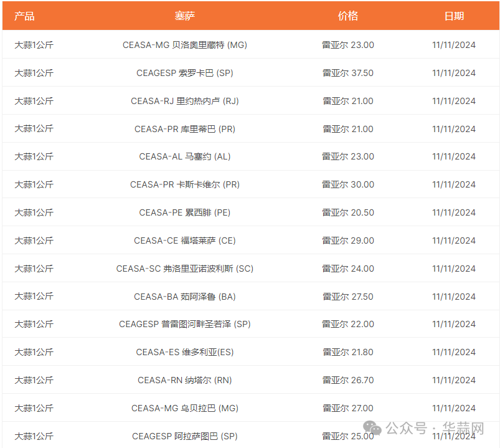Select CEAGESP 普雷图河畔圣若泽 (SP) cell
The width and height of the screenshot is (500, 448).
tap(185, 325)
